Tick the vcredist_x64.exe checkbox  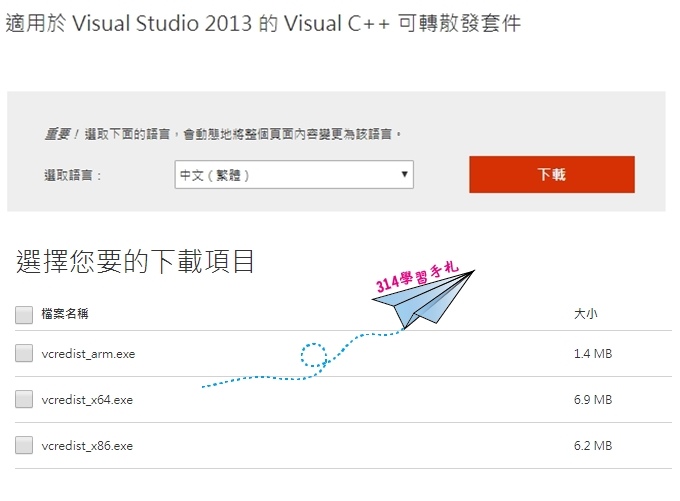[x=24, y=399]
